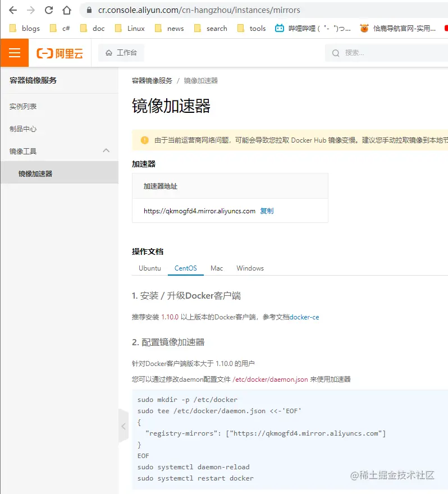Switch to the Windows tab
The image size is (448, 494).
coord(250,268)
